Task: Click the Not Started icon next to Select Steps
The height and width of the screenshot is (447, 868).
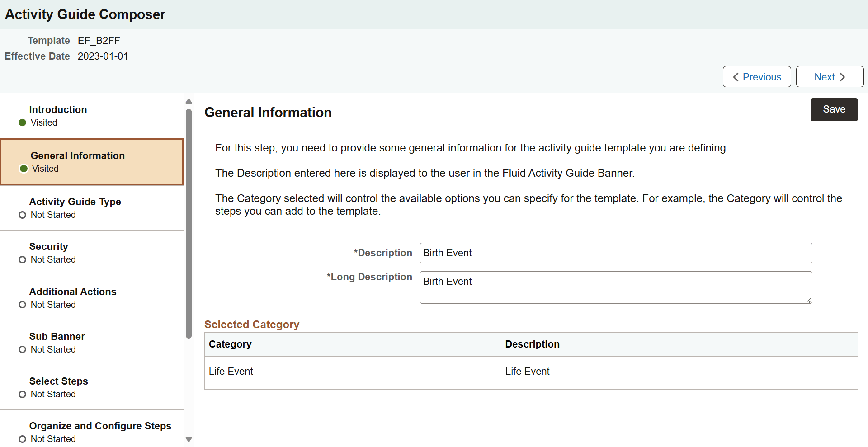Action: (22, 394)
